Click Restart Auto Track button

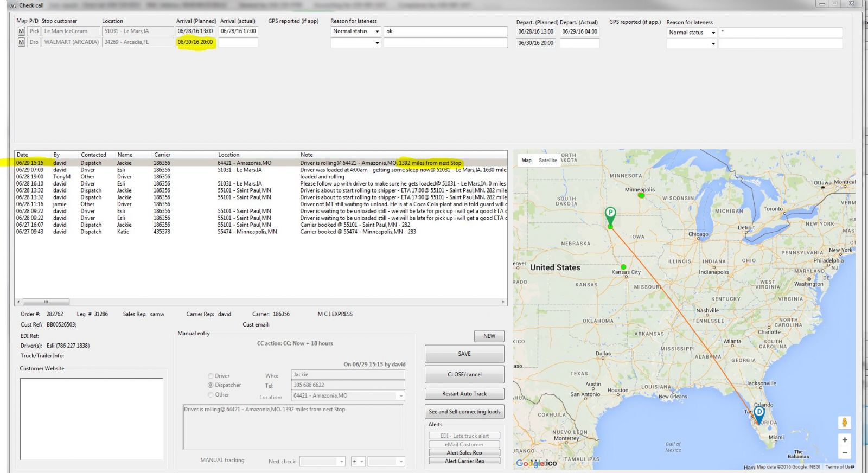464,394
